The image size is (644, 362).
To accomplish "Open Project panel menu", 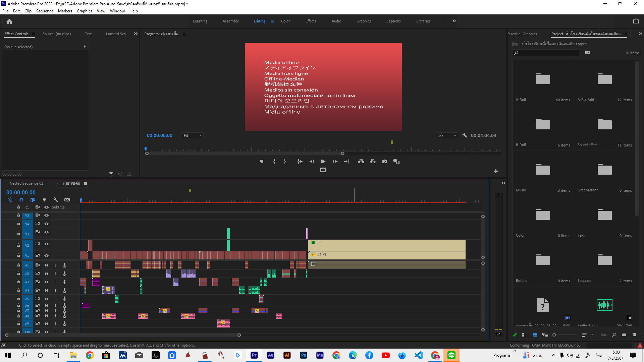I will coord(626,34).
